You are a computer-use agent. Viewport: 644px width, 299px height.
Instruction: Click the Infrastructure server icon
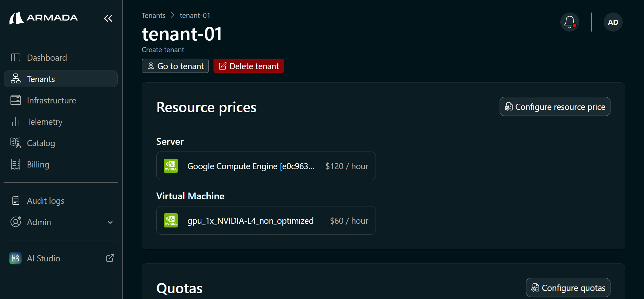tap(16, 100)
